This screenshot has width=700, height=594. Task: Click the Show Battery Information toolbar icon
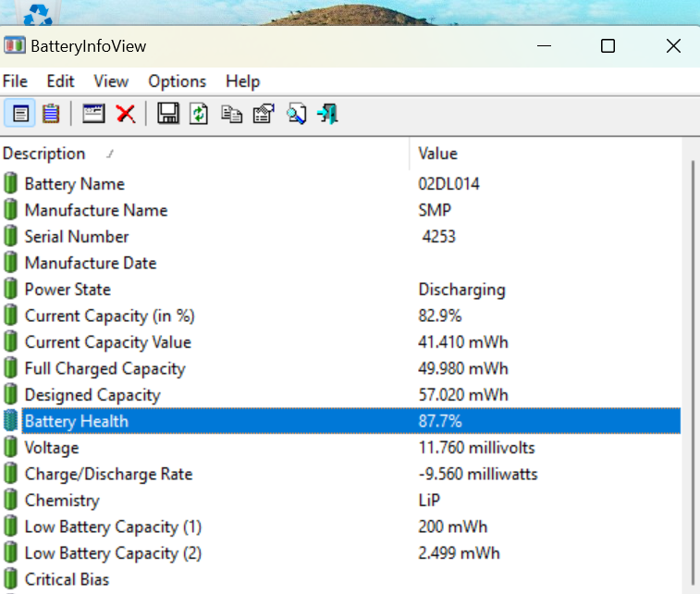click(20, 114)
